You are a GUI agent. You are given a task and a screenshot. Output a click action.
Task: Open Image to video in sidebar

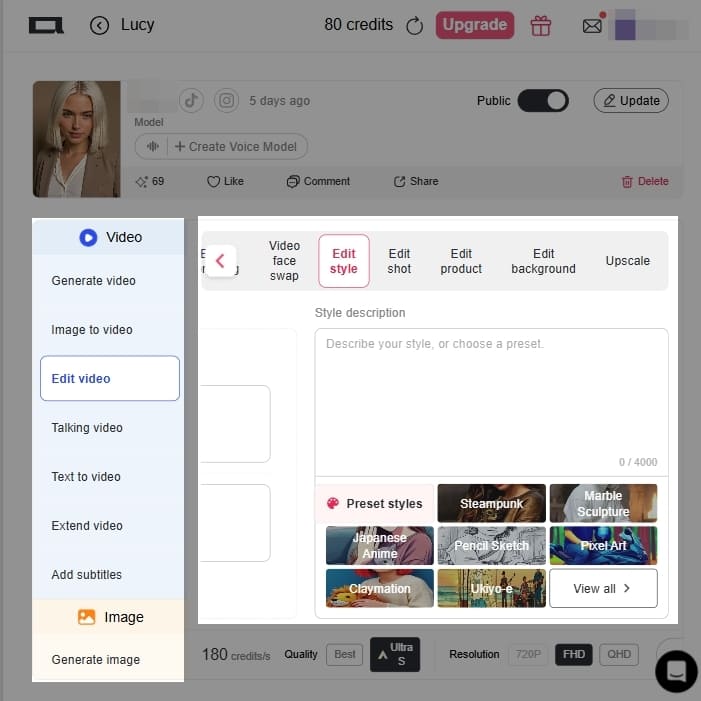click(x=110, y=330)
